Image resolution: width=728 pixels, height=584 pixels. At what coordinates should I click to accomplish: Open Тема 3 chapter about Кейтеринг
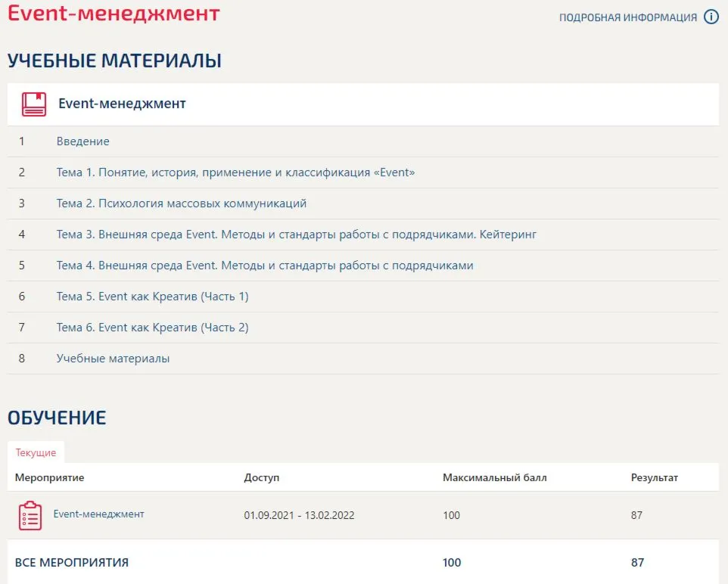(x=296, y=235)
